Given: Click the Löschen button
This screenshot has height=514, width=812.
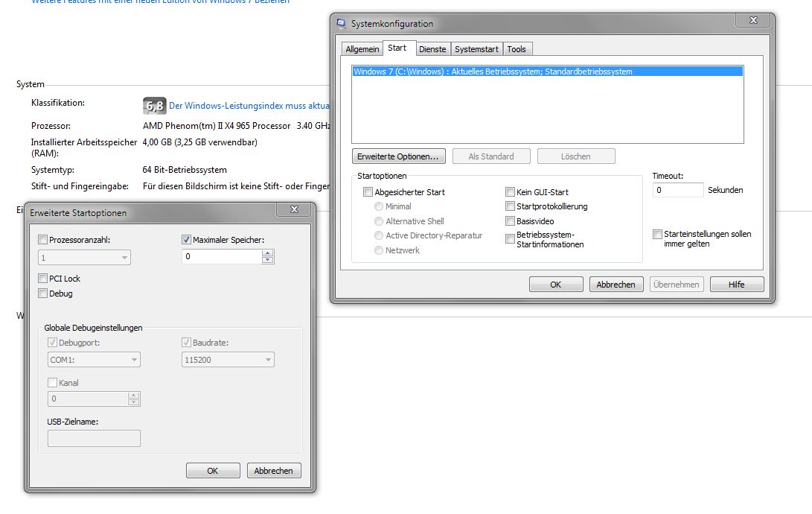Looking at the screenshot, I should tap(576, 156).
